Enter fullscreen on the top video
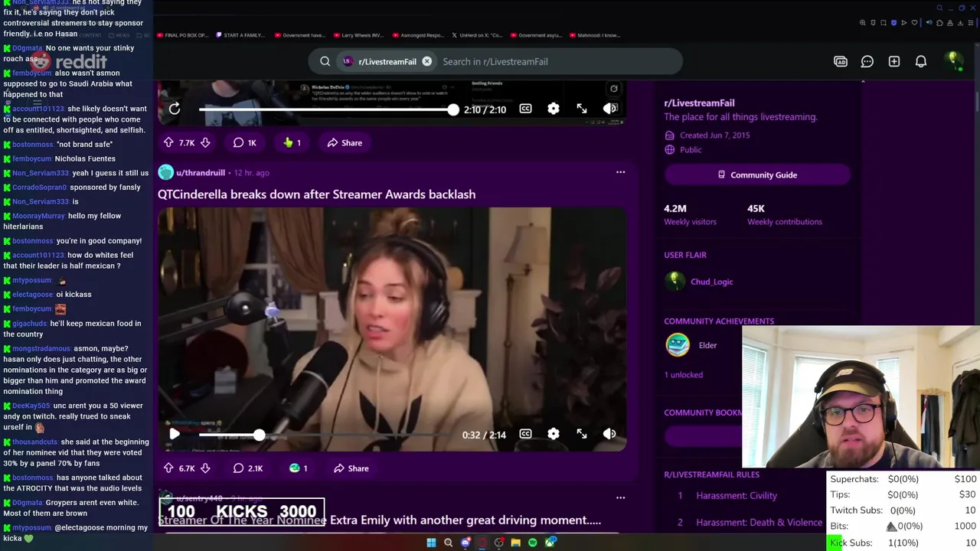The height and width of the screenshot is (551, 980). 582,109
